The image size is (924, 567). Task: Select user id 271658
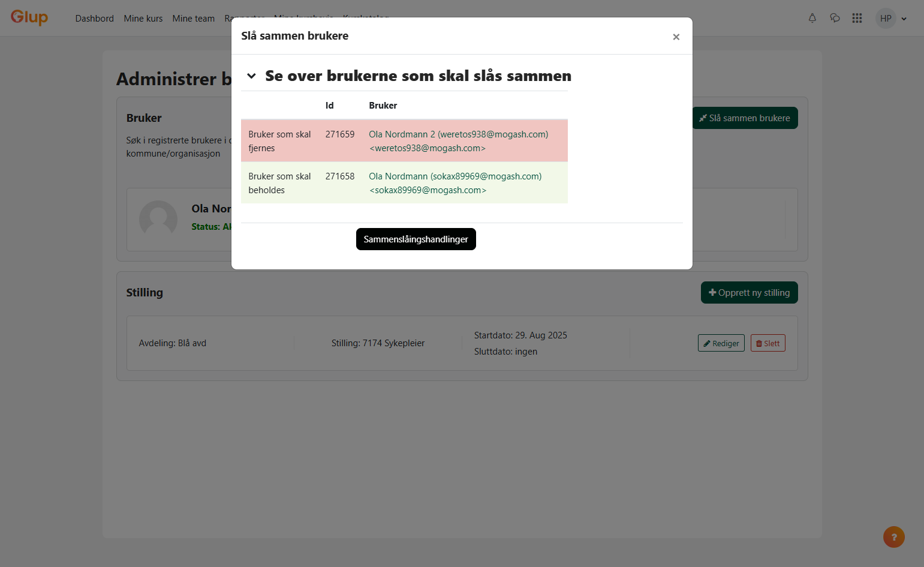[x=340, y=176]
